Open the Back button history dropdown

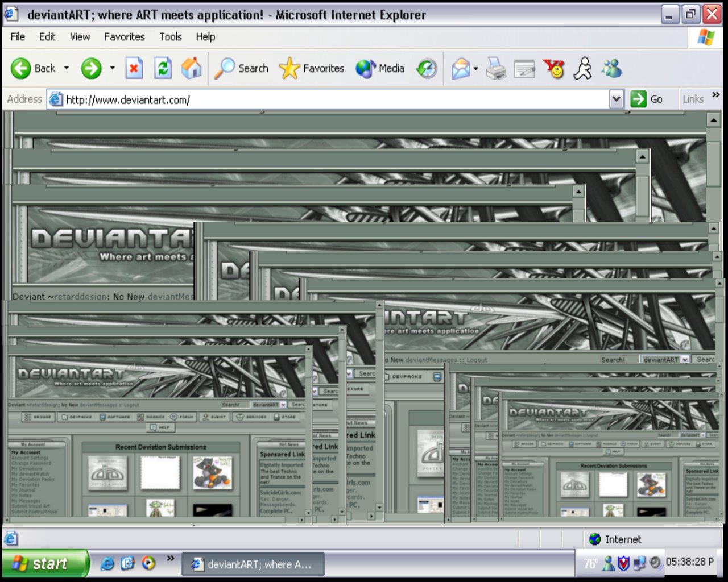click(67, 68)
